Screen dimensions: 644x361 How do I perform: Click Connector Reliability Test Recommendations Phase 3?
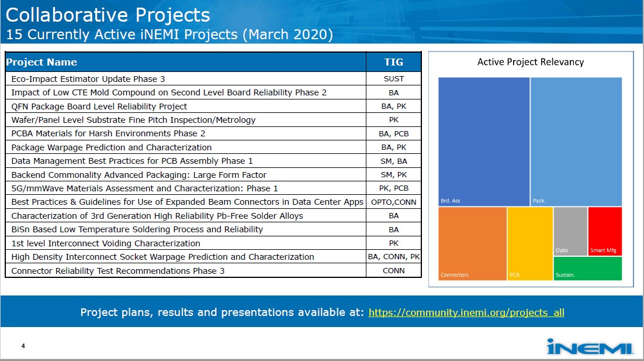point(118,271)
